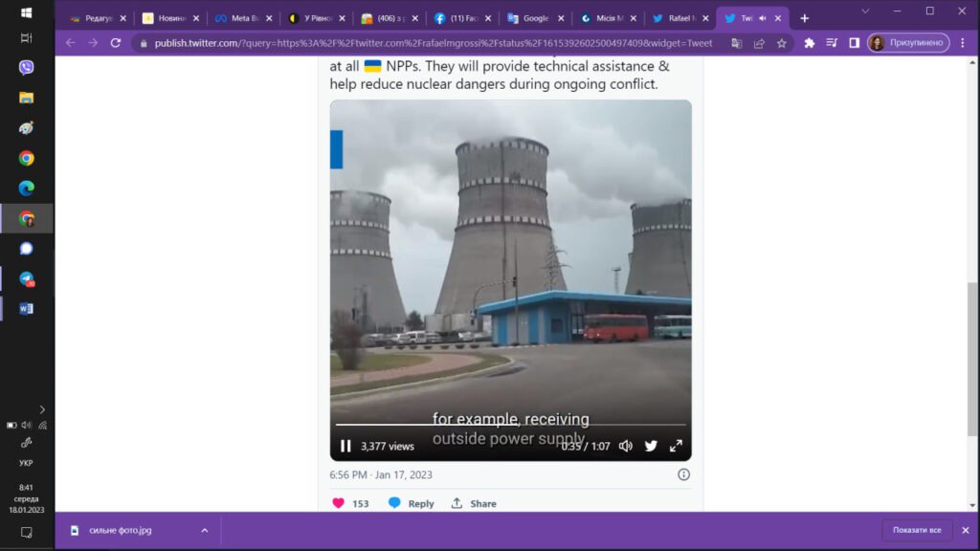Share the tweet
The image size is (980, 551).
(x=474, y=503)
